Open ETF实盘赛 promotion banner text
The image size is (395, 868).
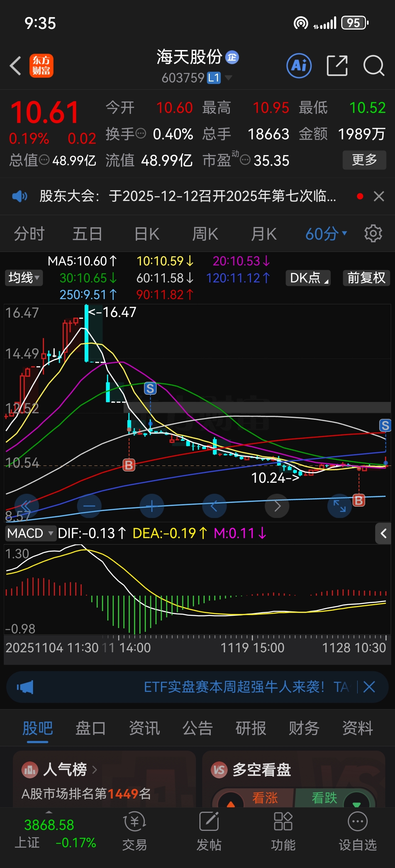coord(246,687)
